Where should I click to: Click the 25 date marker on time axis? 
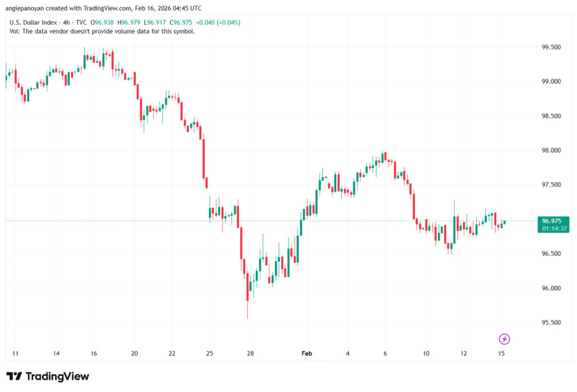(x=209, y=354)
